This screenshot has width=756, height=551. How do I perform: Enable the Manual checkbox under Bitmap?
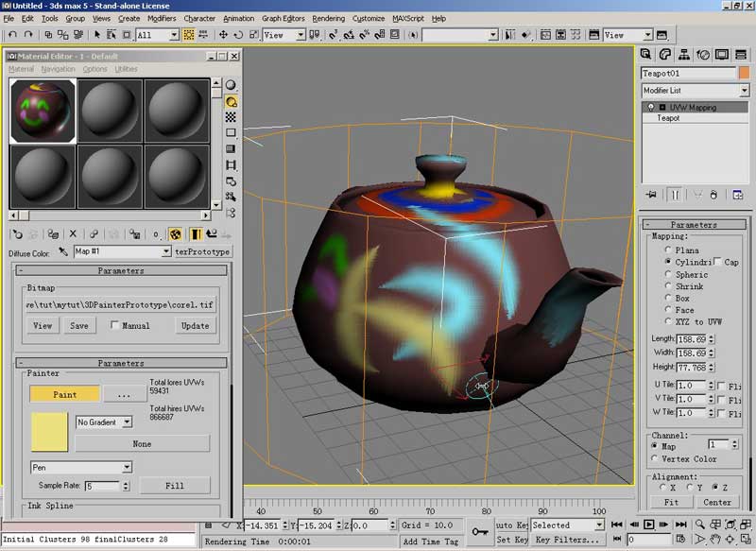pos(114,326)
